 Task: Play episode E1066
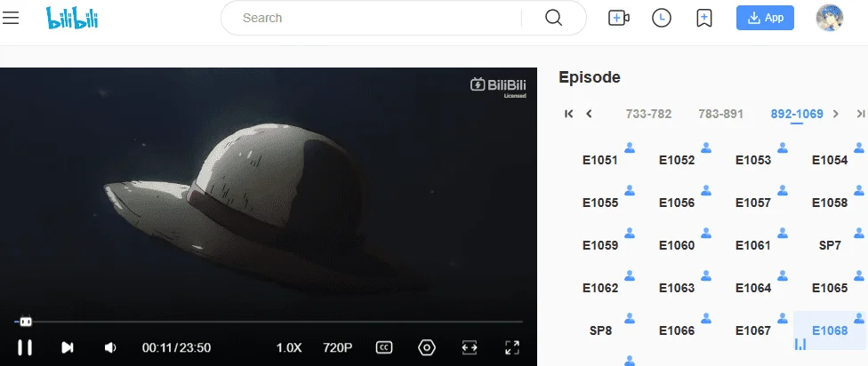(677, 330)
